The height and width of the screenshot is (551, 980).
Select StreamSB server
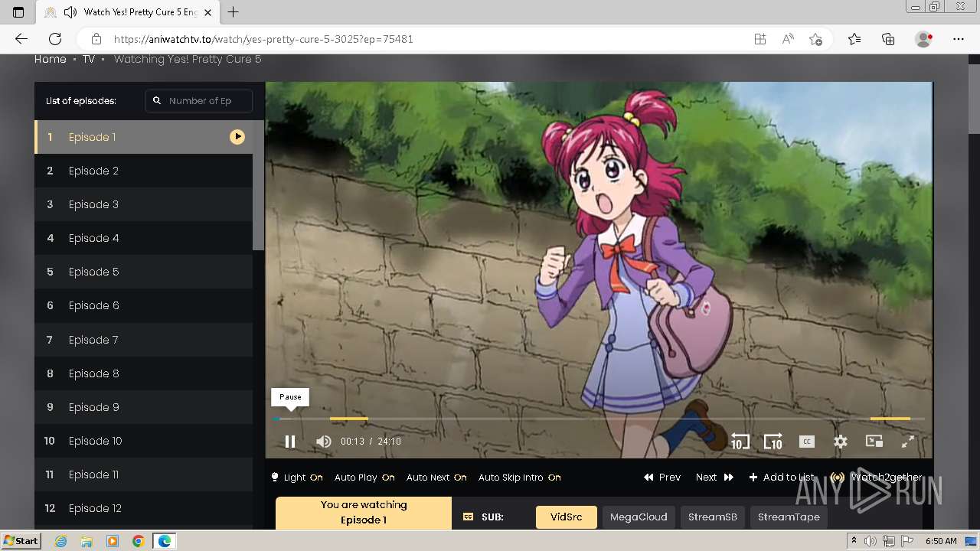[x=713, y=517]
